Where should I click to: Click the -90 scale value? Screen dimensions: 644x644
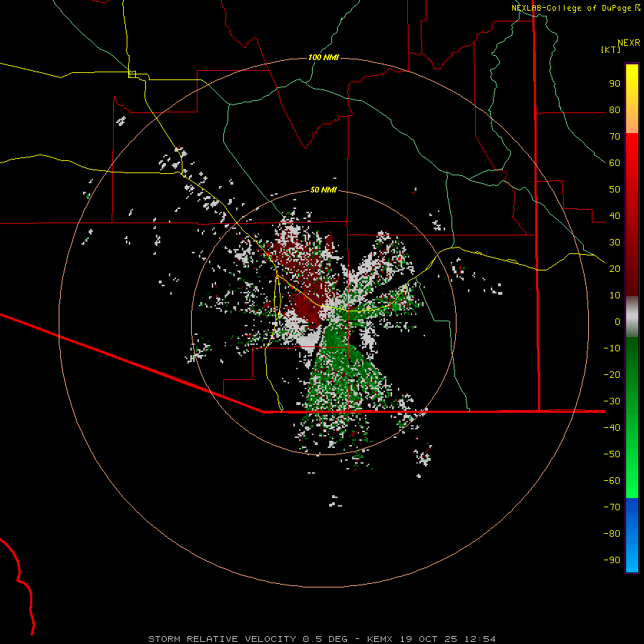coord(612,560)
